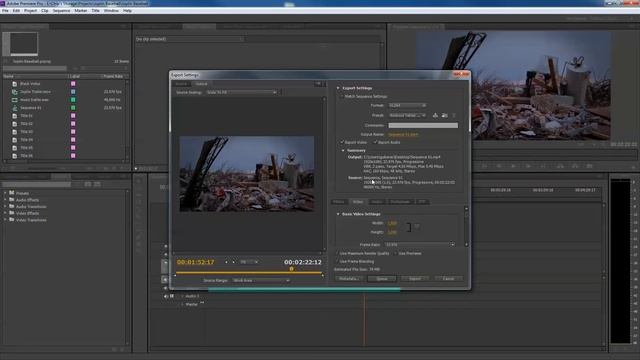This screenshot has height=360, width=640.
Task: Open the Format dropdown (H.264)
Action: pyautogui.click(x=407, y=105)
